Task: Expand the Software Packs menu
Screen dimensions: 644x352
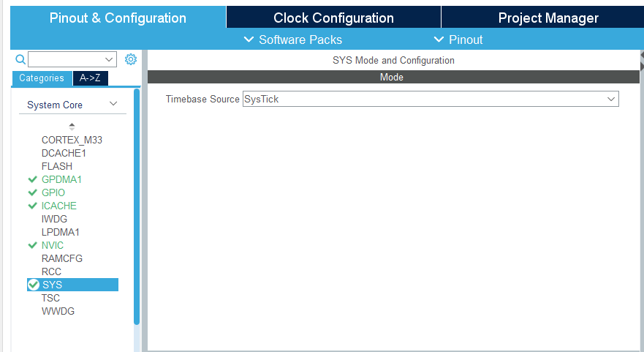Action: click(293, 40)
